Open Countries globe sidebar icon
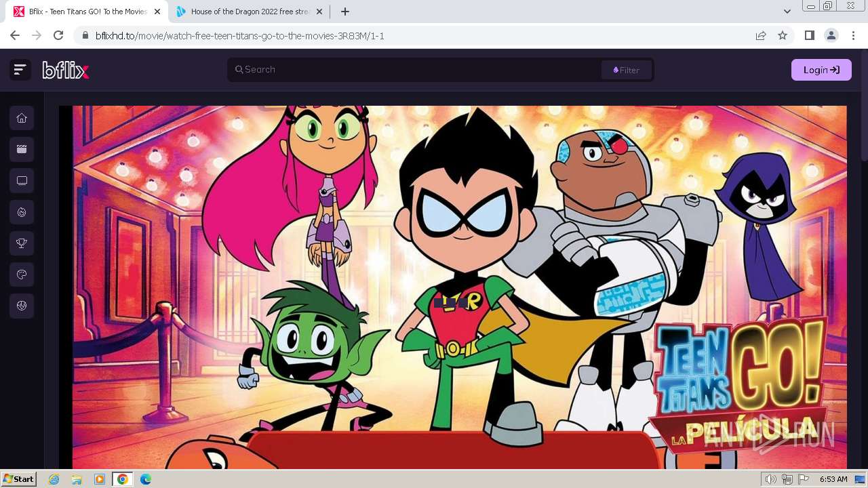Image resolution: width=868 pixels, height=488 pixels. pos(22,306)
